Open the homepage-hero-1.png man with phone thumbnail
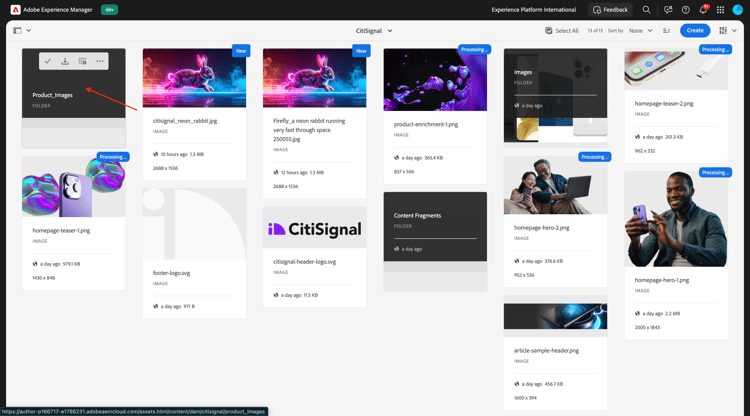The width and height of the screenshot is (750, 416). click(676, 219)
